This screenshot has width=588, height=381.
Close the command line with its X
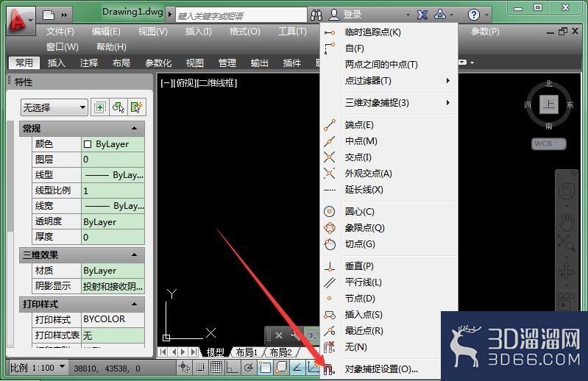[279, 335]
